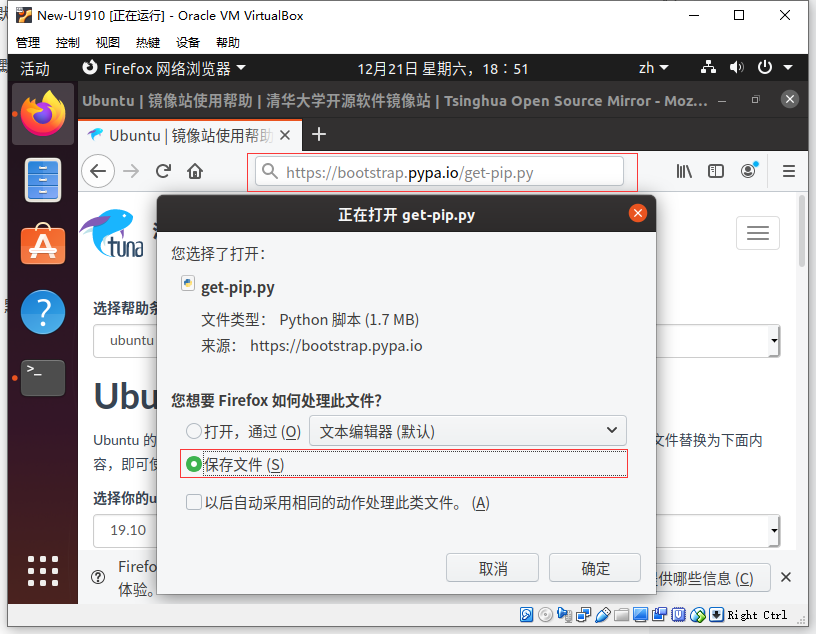
Task: Open the VirtualBox 帮助 menu
Action: (x=228, y=42)
